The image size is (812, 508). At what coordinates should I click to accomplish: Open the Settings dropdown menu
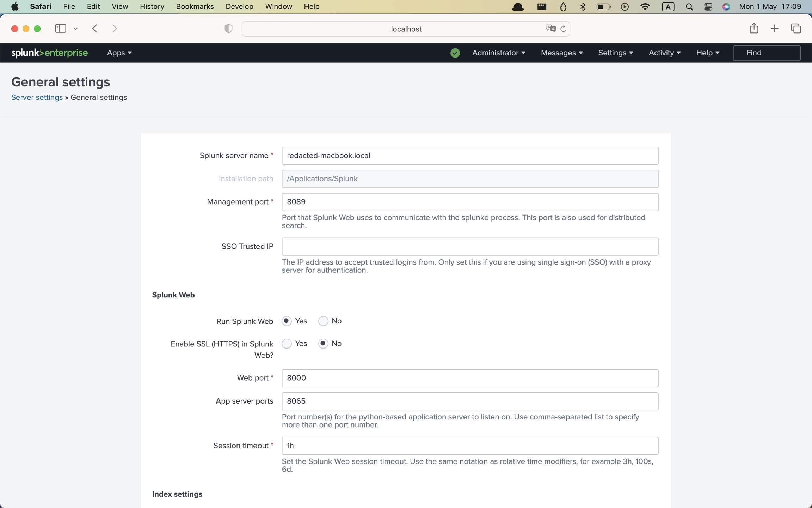click(615, 53)
